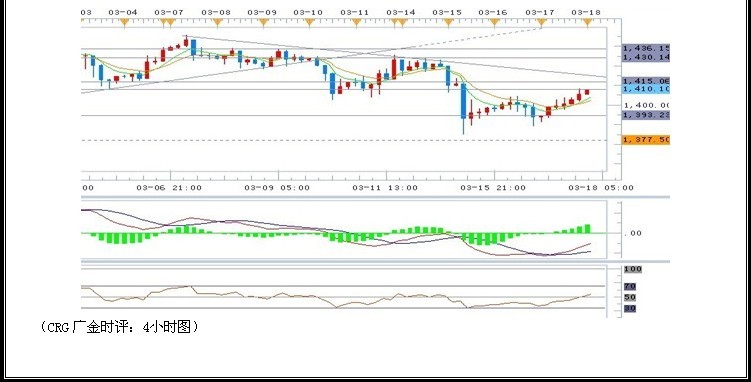
Task: Click the 1,400.00 axis price value
Action: [x=647, y=105]
